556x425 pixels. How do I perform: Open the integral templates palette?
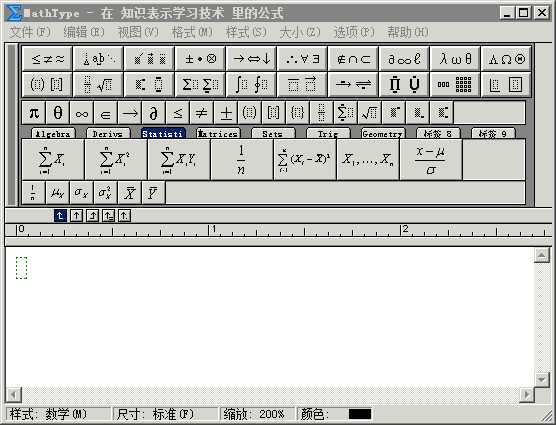[251, 84]
